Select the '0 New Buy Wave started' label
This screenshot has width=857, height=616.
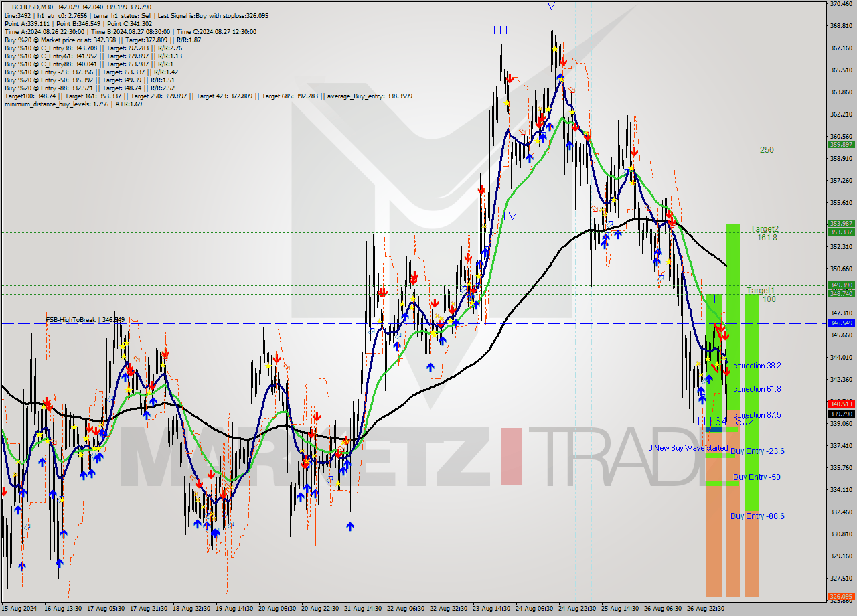688,448
